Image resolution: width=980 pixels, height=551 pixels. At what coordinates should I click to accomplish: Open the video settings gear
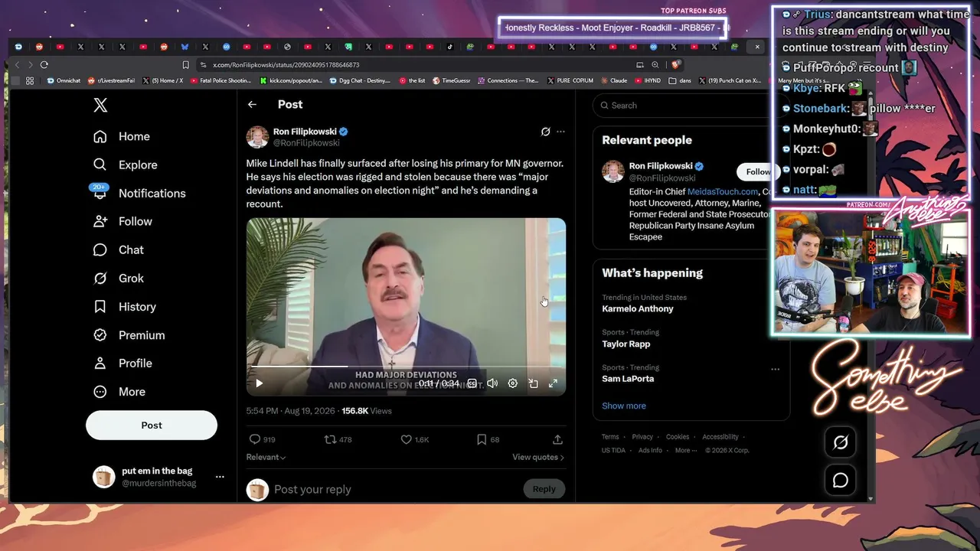point(513,383)
